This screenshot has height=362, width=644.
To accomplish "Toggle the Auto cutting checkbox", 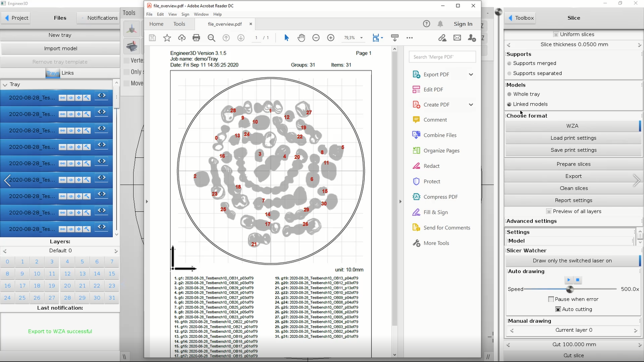I will [x=558, y=309].
